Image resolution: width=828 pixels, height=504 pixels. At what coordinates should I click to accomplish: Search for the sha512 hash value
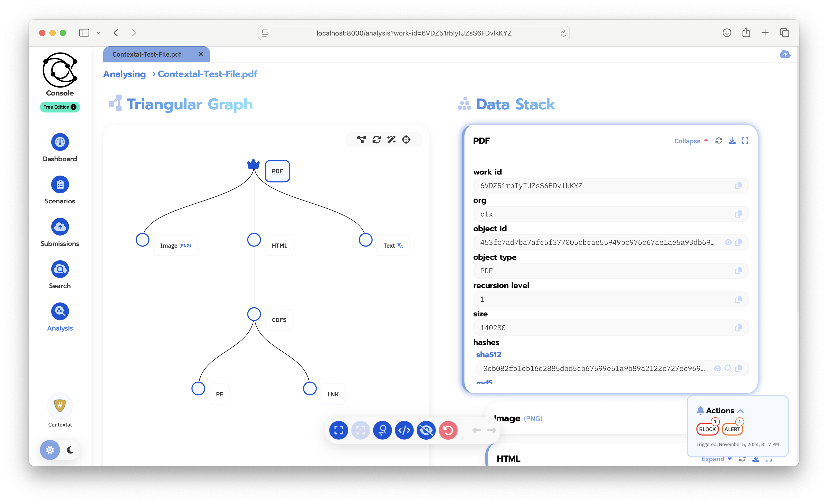coord(728,368)
